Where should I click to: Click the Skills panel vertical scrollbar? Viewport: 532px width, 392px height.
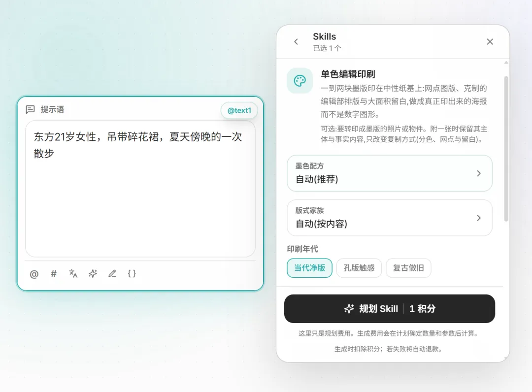(506, 149)
